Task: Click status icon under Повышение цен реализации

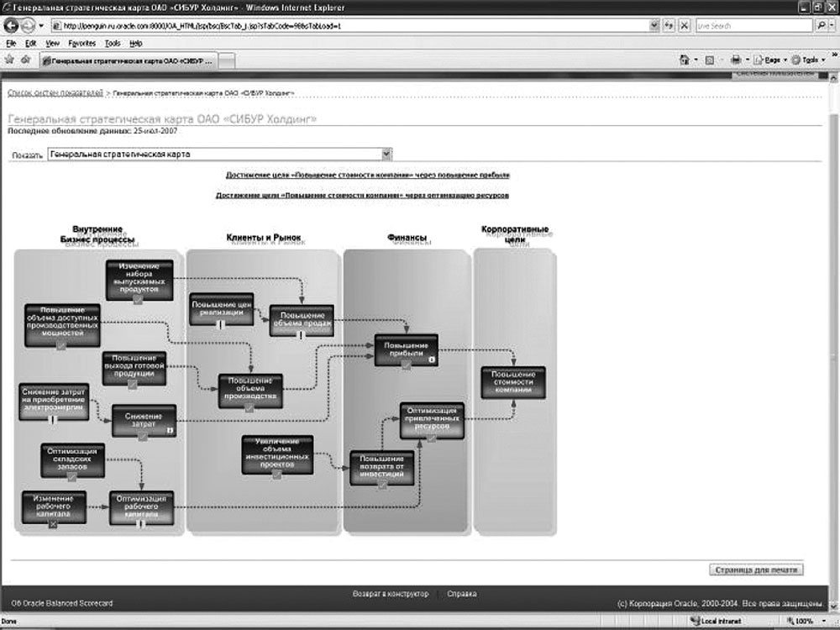Action: click(x=220, y=324)
